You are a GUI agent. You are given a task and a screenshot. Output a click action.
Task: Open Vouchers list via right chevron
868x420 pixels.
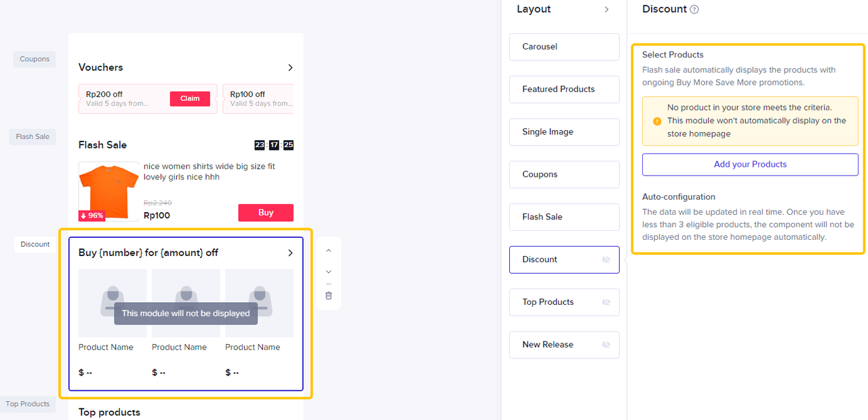click(x=290, y=68)
